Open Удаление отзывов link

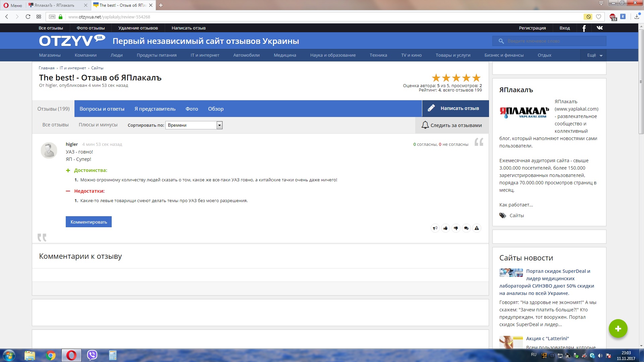tap(138, 28)
